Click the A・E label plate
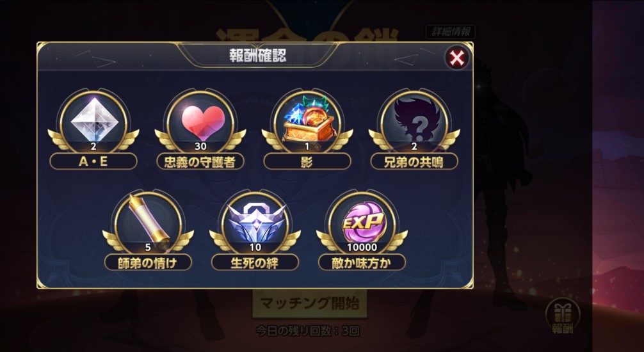 click(x=93, y=161)
